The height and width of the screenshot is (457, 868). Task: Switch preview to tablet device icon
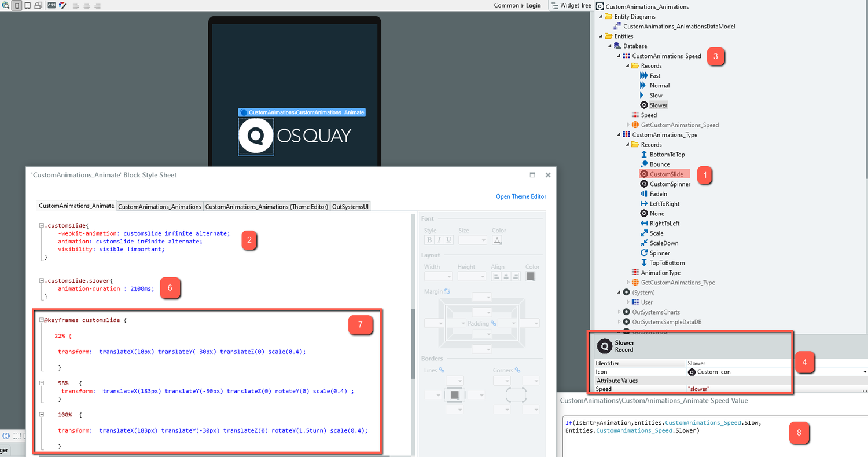(x=27, y=5)
